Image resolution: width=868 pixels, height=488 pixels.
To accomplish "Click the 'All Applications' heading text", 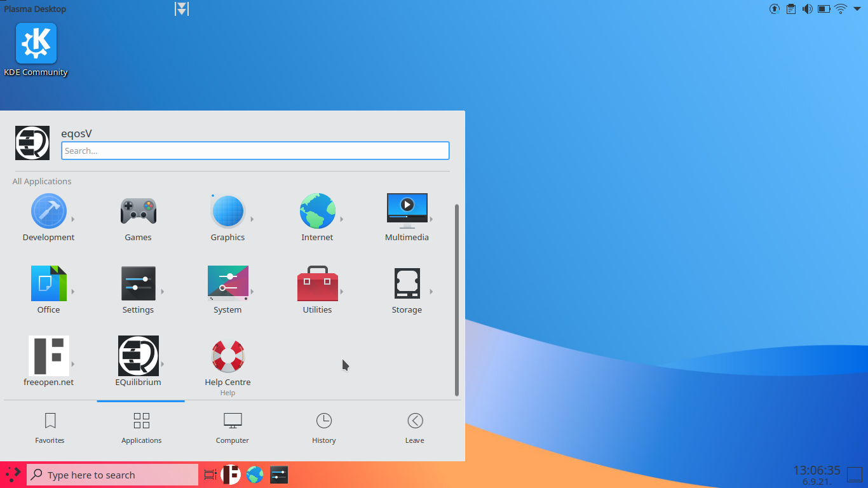I will pos(42,181).
